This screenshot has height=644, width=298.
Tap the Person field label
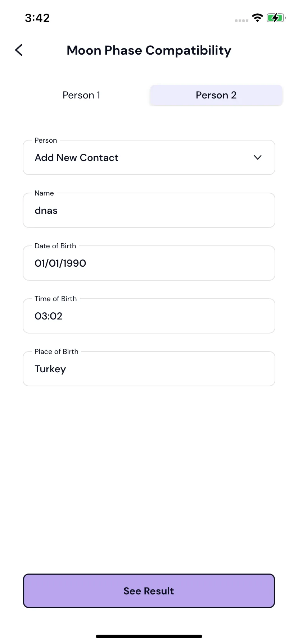pyautogui.click(x=46, y=140)
